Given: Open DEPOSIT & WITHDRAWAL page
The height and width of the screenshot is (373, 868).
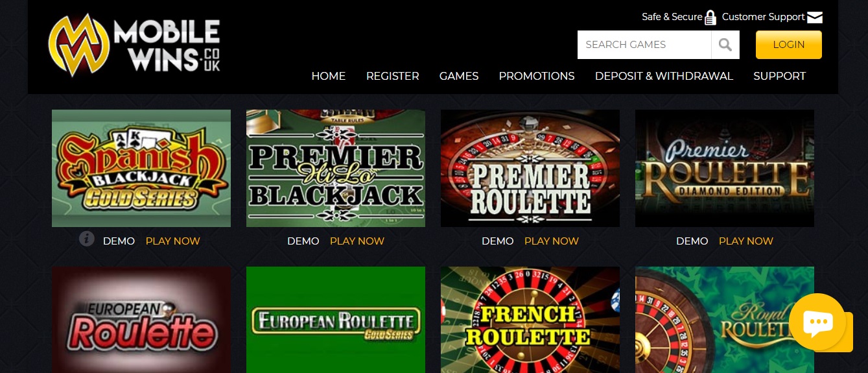Looking at the screenshot, I should (664, 76).
